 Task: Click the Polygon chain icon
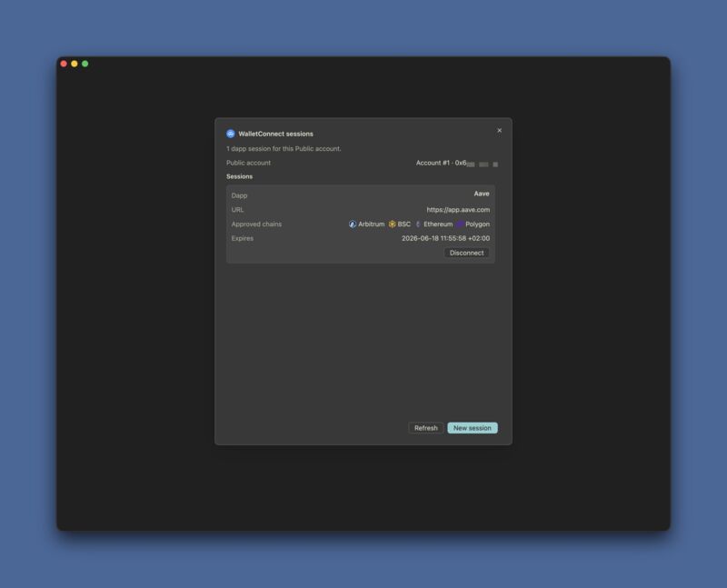tap(460, 224)
